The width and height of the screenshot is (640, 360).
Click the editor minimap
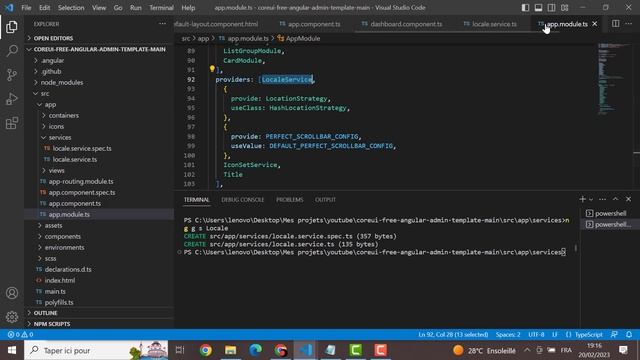tap(615, 78)
